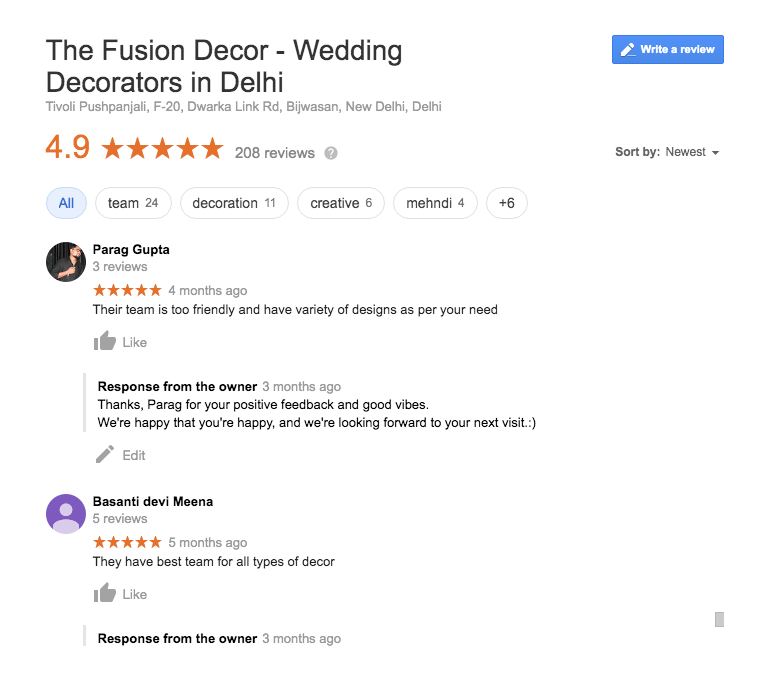
Task: Expand the +6 more keywords chip
Action: coord(506,203)
